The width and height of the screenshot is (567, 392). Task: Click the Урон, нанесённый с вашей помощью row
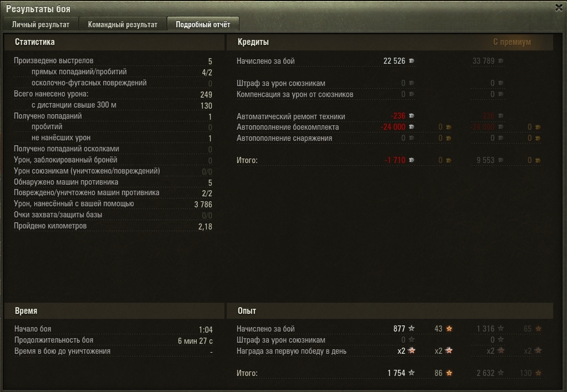(x=113, y=204)
